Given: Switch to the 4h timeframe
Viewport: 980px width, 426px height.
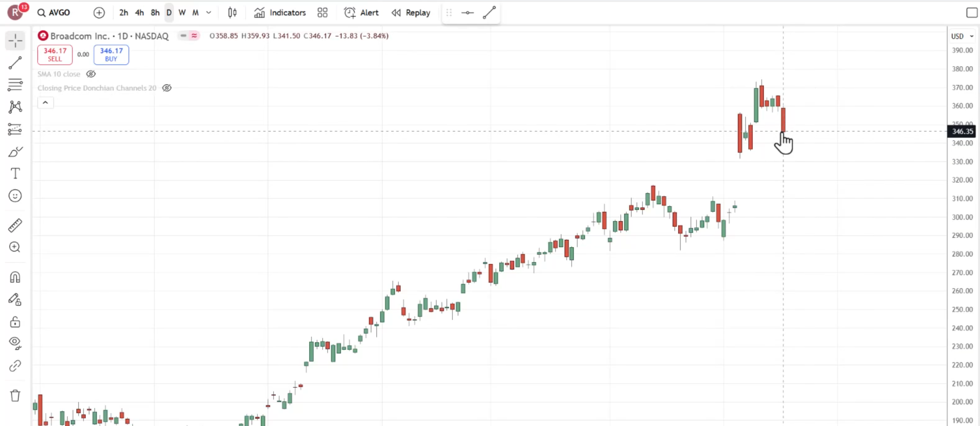Looking at the screenshot, I should click(140, 13).
